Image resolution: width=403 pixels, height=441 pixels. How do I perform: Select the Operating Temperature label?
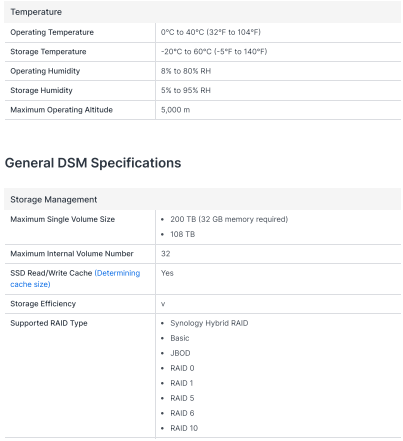[52, 32]
